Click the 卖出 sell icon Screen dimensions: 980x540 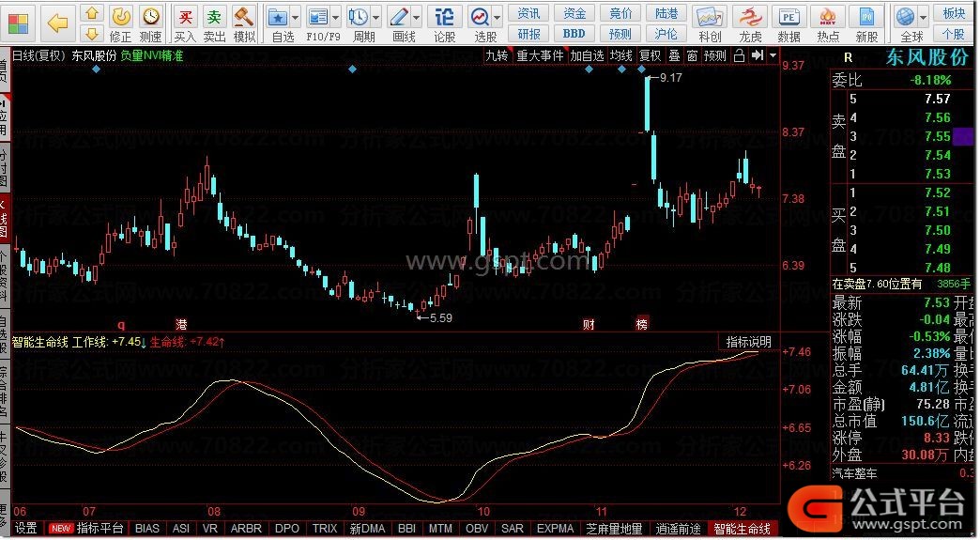point(214,17)
